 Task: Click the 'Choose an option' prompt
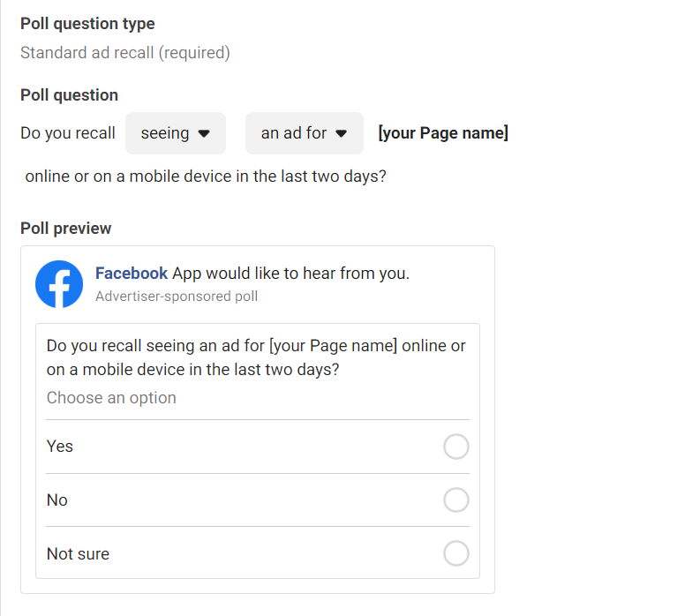tap(111, 398)
